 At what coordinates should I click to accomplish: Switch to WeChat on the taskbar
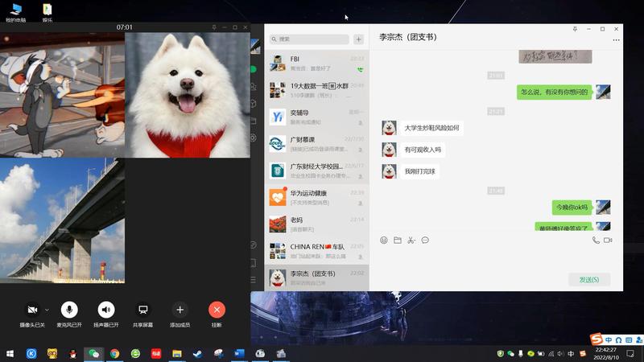click(x=94, y=353)
